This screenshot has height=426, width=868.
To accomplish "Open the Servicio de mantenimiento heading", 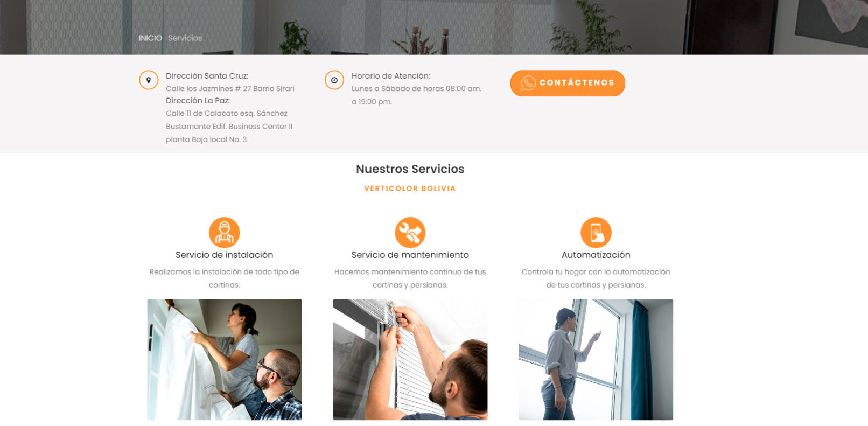I will pos(410,255).
